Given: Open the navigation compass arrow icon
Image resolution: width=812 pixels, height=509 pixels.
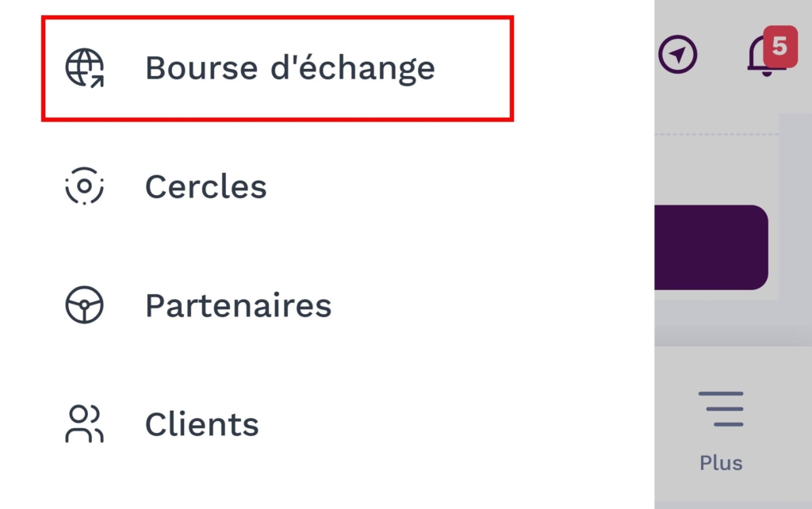Looking at the screenshot, I should [x=677, y=55].
